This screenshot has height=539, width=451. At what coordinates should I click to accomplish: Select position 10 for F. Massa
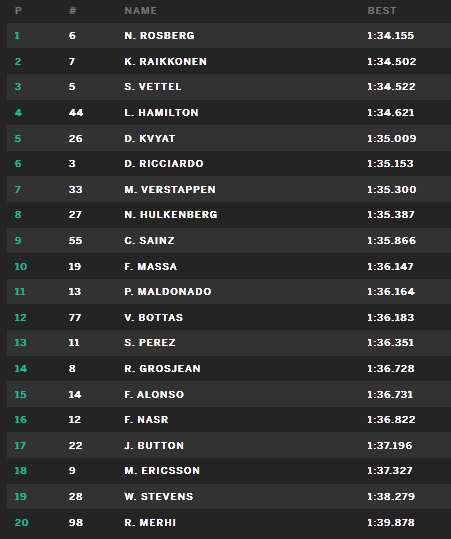click(x=21, y=266)
